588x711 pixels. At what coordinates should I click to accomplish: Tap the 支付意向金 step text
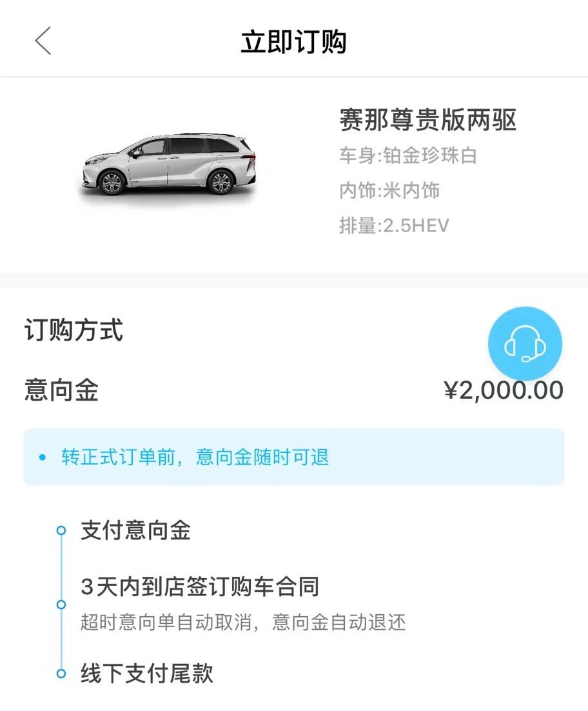pyautogui.click(x=135, y=530)
